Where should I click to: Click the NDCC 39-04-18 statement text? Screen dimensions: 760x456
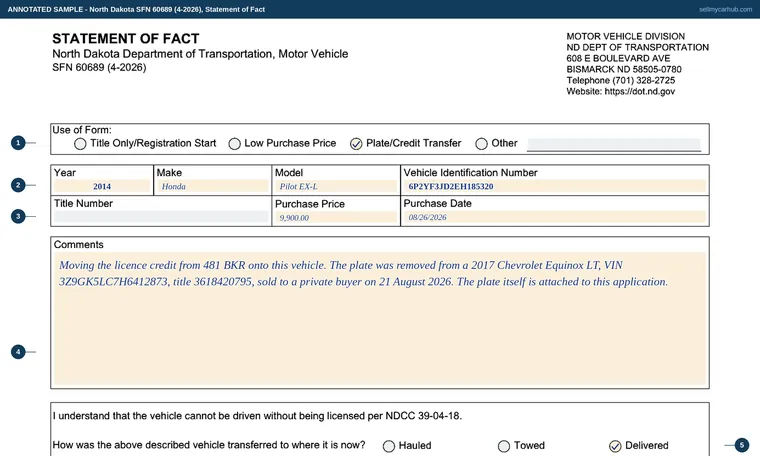pos(257,416)
